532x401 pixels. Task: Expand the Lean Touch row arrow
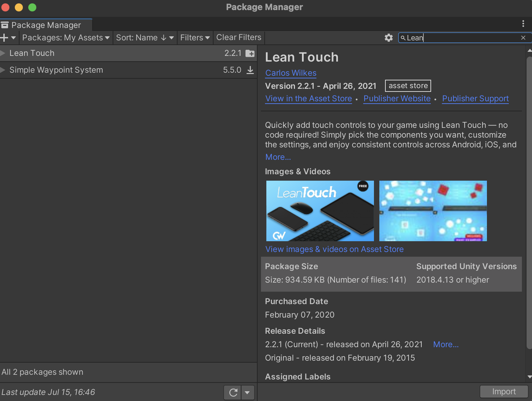point(3,53)
